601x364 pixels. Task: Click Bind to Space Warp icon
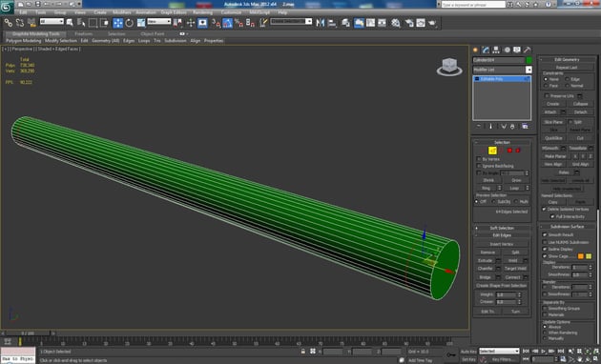[31, 23]
